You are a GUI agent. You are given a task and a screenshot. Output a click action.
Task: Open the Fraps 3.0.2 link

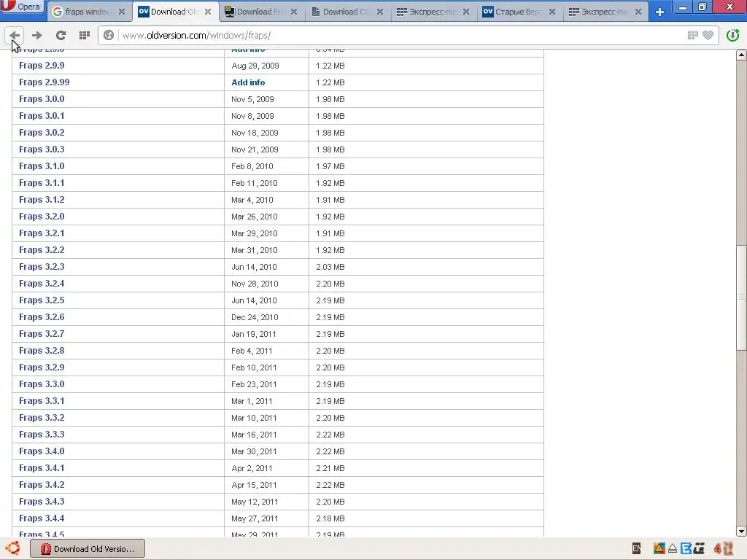pyautogui.click(x=42, y=133)
